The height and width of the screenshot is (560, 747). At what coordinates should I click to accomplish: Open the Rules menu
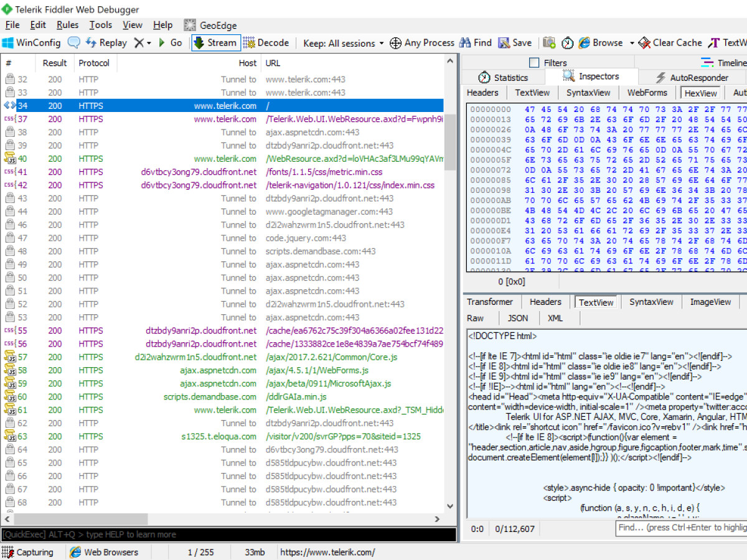(x=67, y=25)
